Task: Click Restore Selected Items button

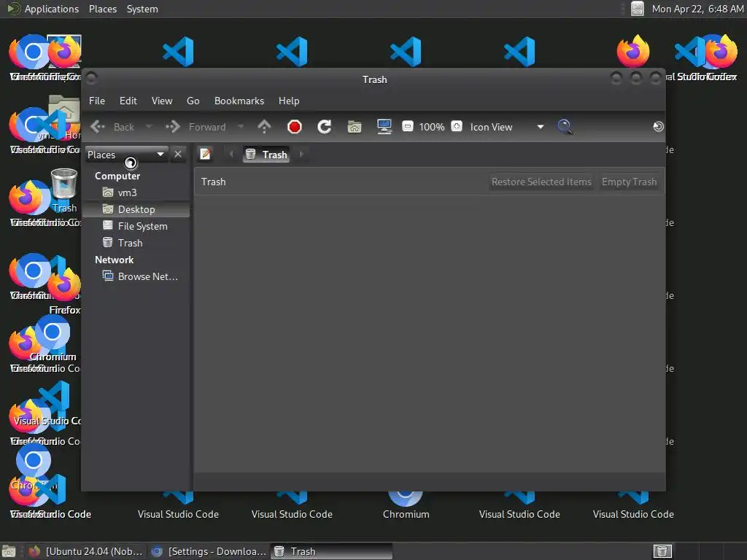Action: (542, 182)
